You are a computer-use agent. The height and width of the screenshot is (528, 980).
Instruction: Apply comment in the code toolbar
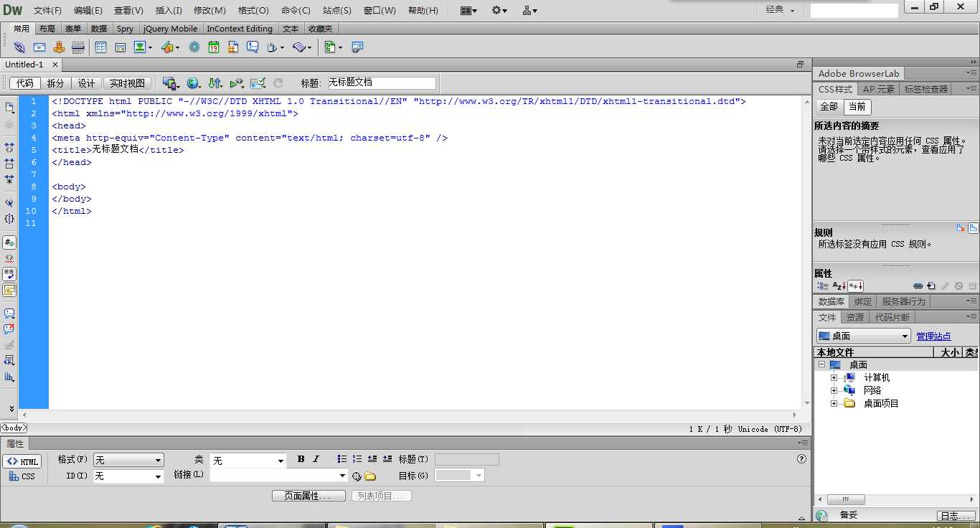tap(9, 313)
